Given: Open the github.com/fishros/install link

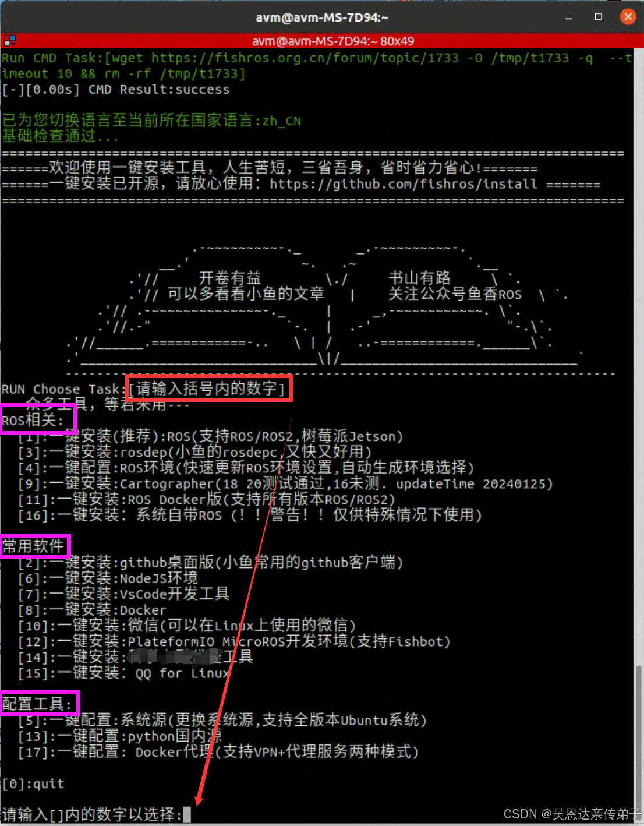Looking at the screenshot, I should click(x=403, y=184).
